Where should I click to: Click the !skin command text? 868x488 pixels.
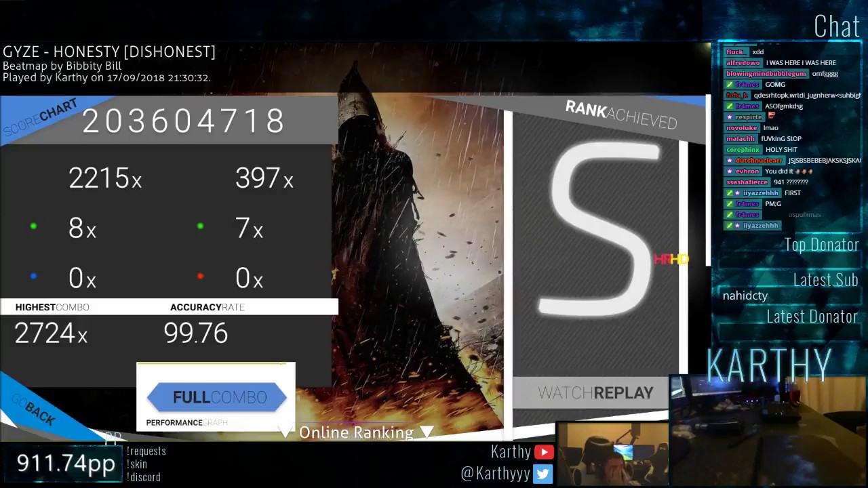pyautogui.click(x=137, y=464)
